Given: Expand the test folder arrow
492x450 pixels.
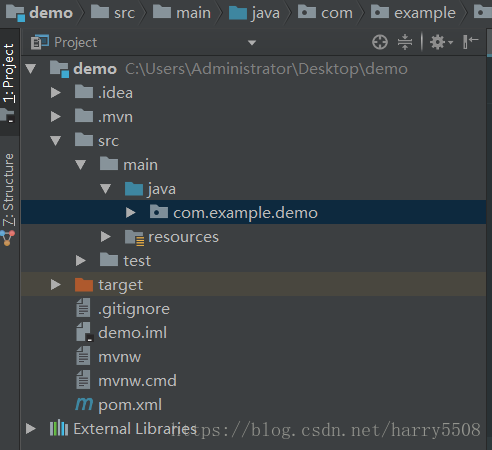Looking at the screenshot, I should (81, 260).
